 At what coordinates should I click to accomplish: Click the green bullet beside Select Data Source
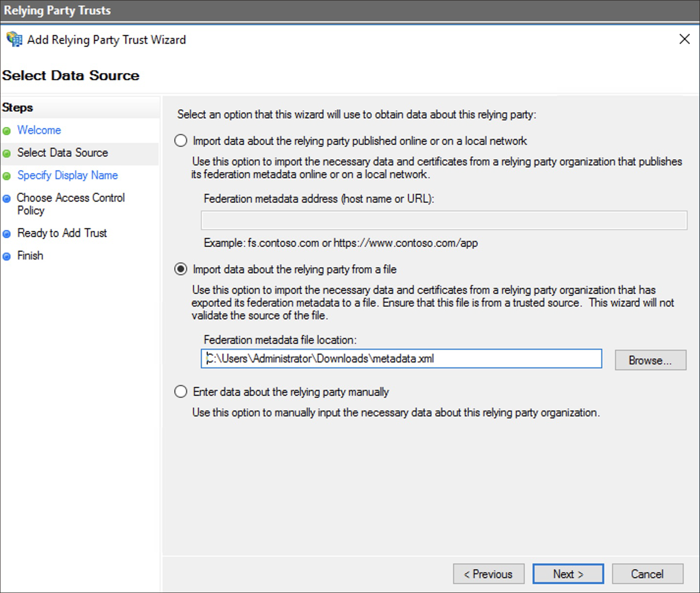pos(7,154)
